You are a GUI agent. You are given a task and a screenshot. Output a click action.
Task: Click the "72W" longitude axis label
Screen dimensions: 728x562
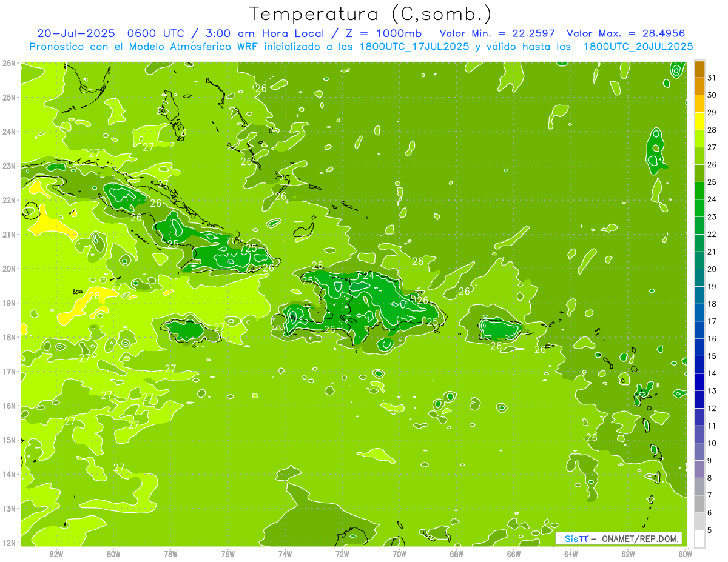pyautogui.click(x=342, y=554)
